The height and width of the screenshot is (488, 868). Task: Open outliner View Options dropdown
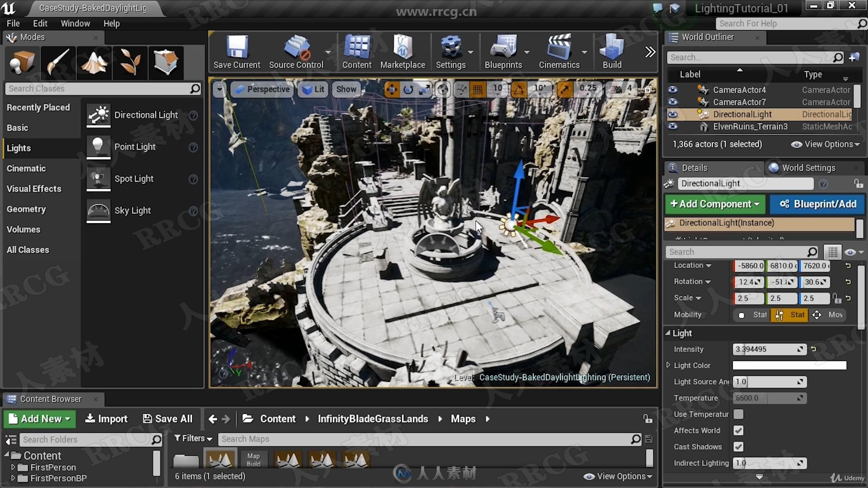click(826, 144)
